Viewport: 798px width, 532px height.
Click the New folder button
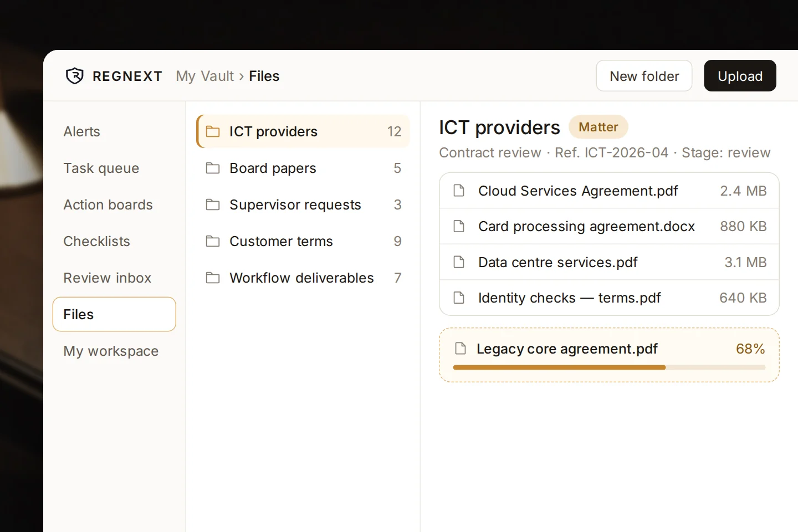[644, 76]
